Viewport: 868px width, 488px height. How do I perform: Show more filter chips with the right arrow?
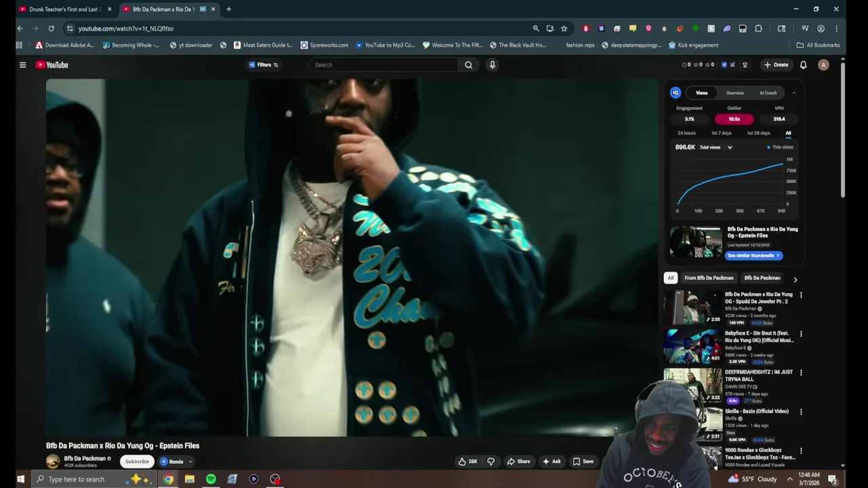click(795, 279)
